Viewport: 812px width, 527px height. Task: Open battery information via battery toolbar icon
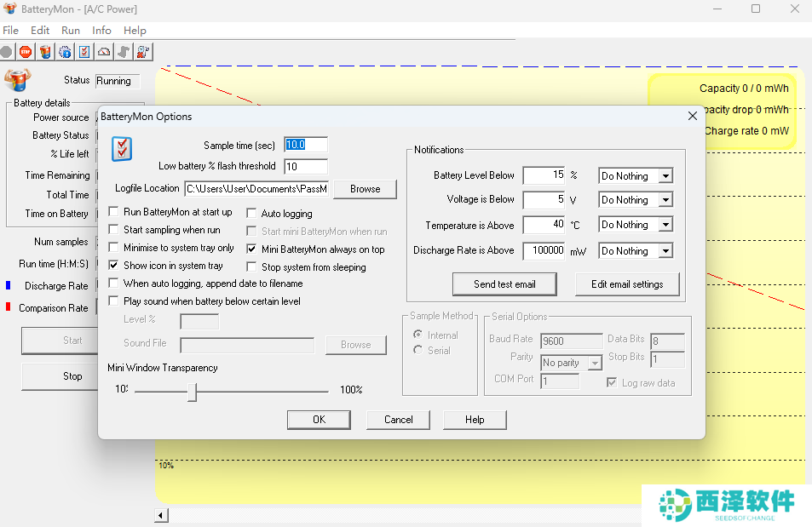tap(45, 52)
